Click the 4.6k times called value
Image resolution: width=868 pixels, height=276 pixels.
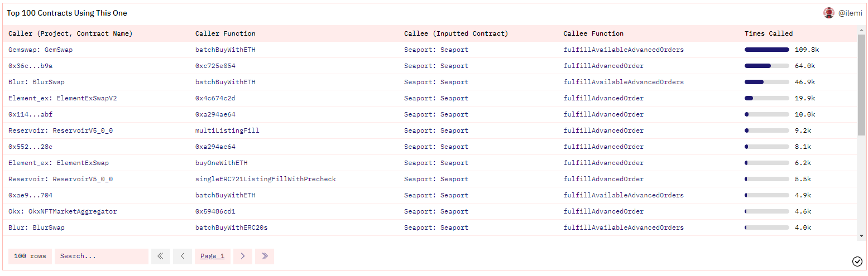(x=803, y=211)
